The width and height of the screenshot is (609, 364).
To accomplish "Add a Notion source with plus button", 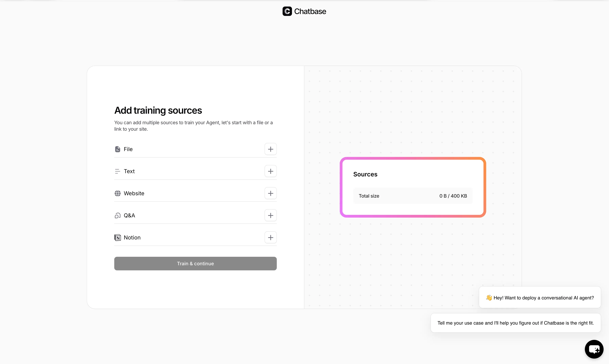I will click(271, 237).
